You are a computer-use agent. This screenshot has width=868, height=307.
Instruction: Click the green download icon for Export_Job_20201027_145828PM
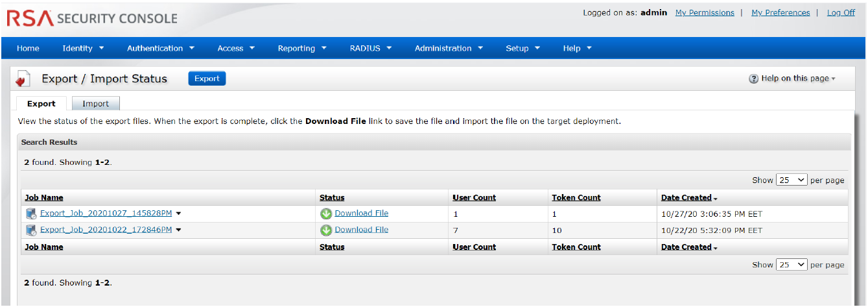pos(326,214)
